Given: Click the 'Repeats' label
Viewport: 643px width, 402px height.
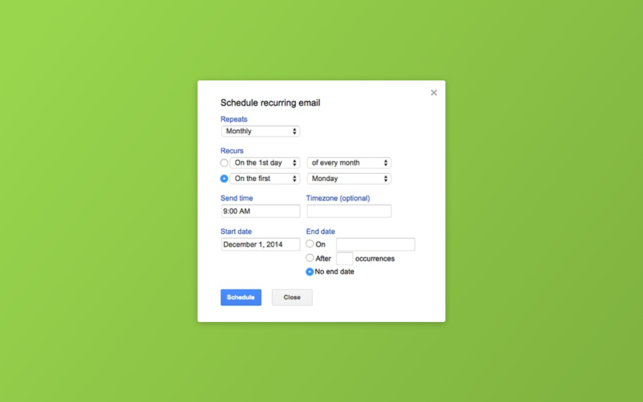Looking at the screenshot, I should [x=234, y=119].
